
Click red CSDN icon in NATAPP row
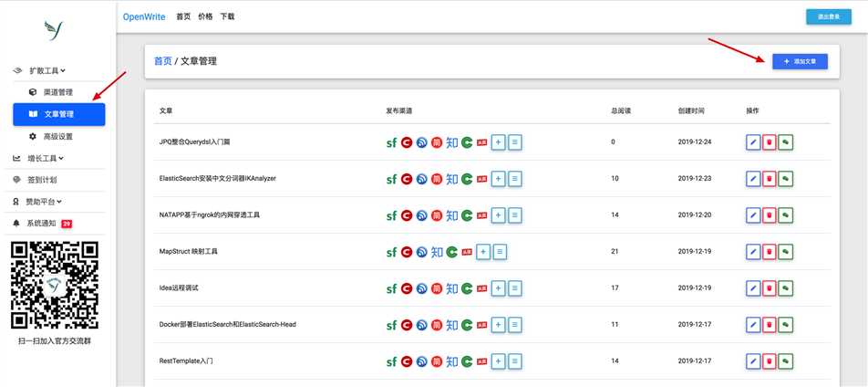[407, 215]
